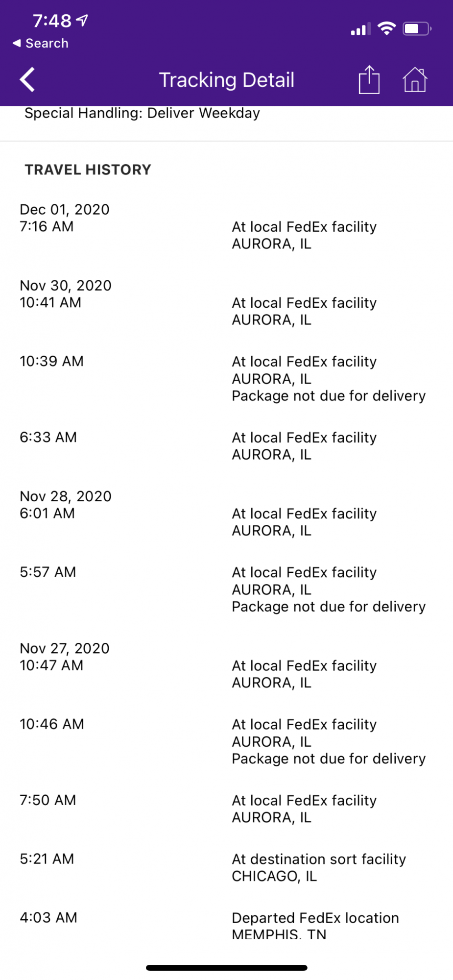Select the Nov 27, 2020 date entry
The width and height of the screenshot is (453, 980).
[65, 648]
